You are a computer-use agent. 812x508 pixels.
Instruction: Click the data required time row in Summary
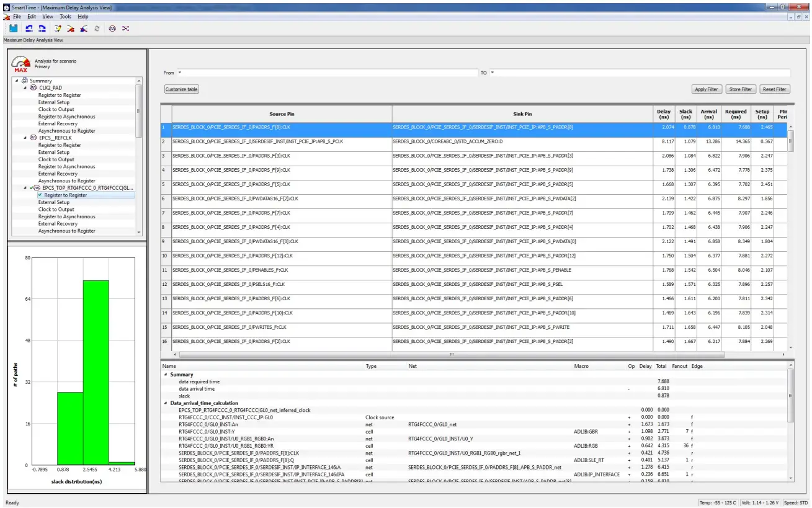pos(475,381)
